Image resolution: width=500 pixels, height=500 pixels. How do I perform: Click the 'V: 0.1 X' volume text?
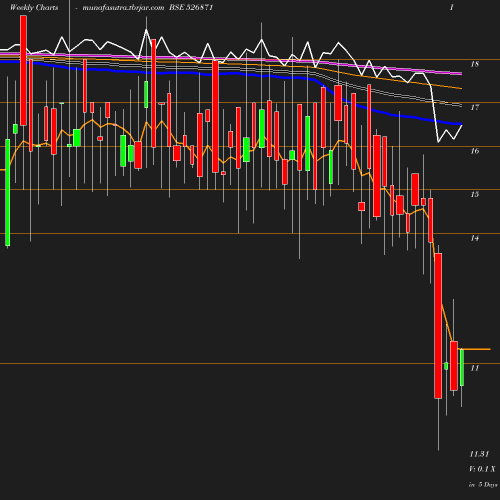tap(482, 469)
